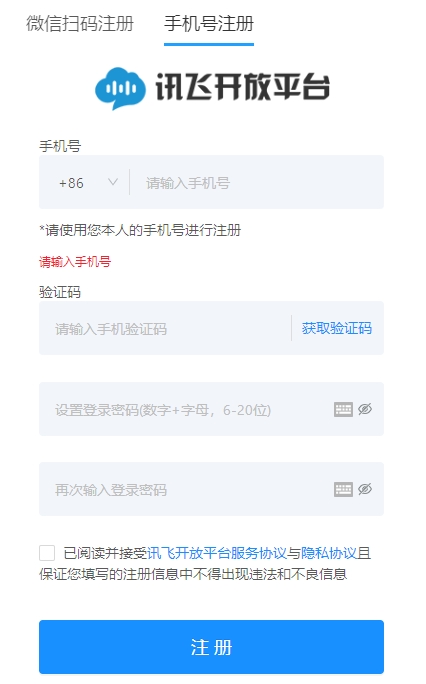Focus the 设置登录密码 password field
Screen dimensions: 426x684
(x=185, y=409)
